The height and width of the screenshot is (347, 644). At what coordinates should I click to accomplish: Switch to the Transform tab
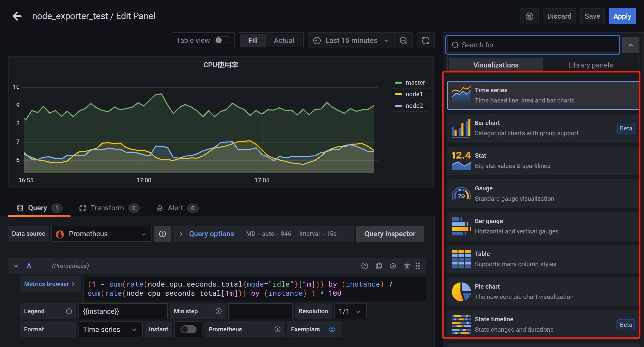107,208
